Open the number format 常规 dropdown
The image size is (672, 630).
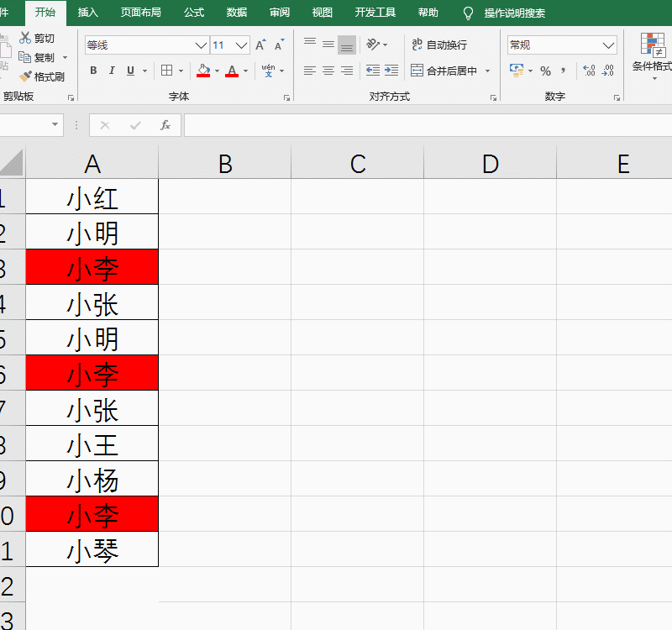click(x=608, y=45)
